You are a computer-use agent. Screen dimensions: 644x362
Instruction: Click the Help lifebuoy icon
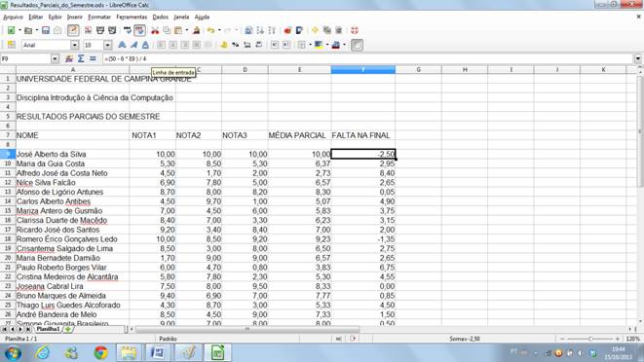pyautogui.click(x=355, y=30)
